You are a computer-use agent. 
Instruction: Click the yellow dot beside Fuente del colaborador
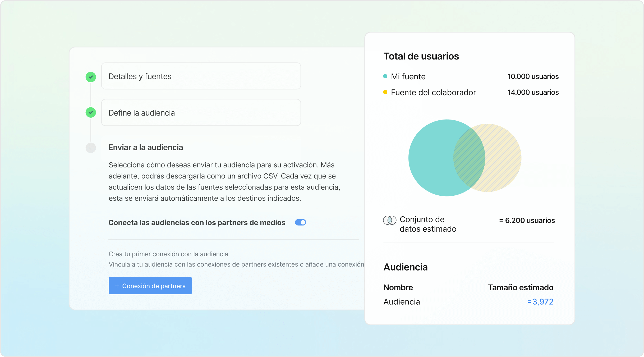click(385, 92)
